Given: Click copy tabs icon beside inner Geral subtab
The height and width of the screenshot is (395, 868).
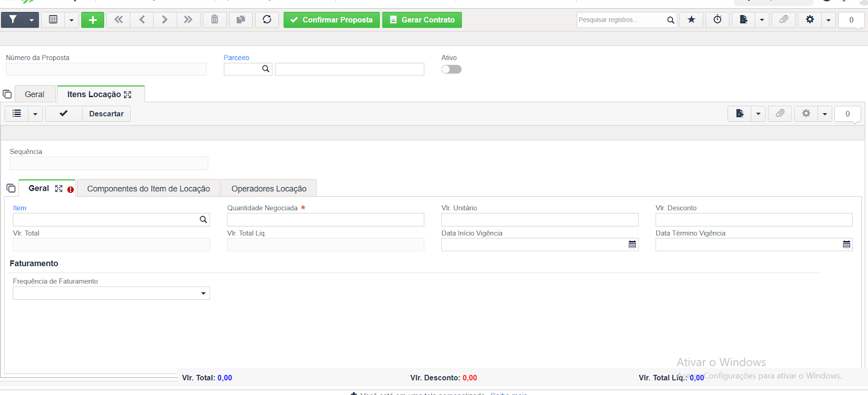Looking at the screenshot, I should click(11, 189).
